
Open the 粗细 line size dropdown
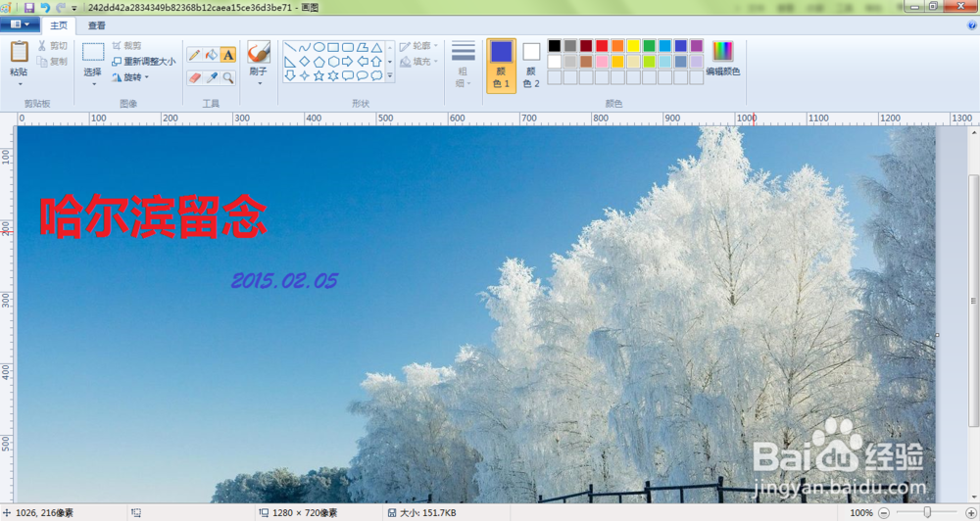pyautogui.click(x=464, y=65)
